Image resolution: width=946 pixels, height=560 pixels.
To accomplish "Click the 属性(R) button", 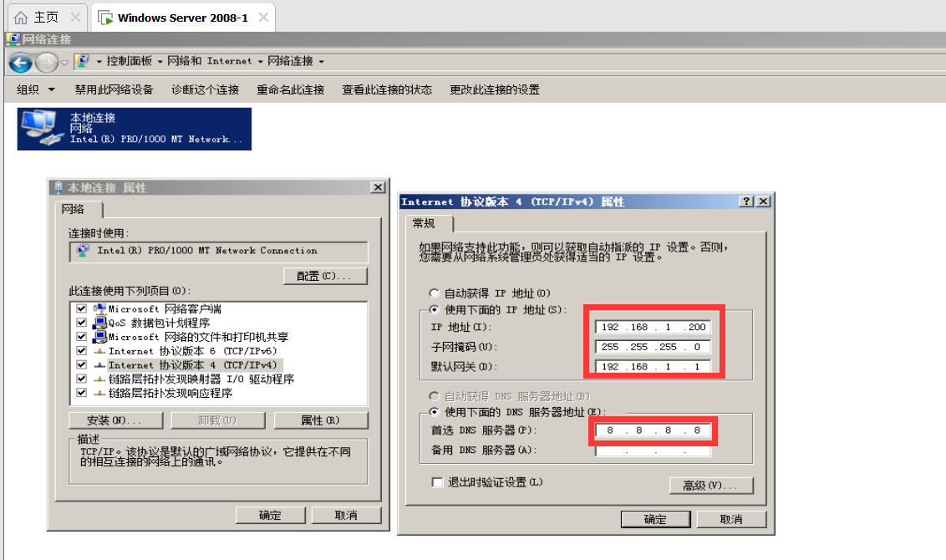I will 321,420.
